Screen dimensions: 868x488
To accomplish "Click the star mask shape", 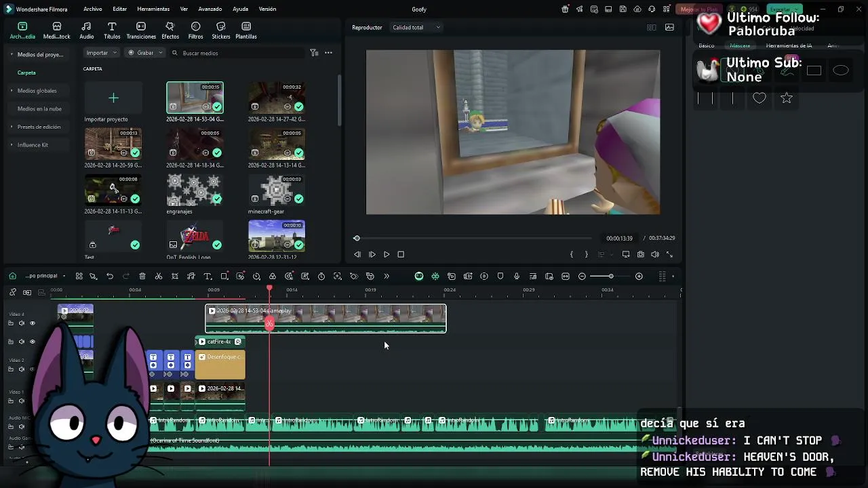I will click(x=787, y=98).
